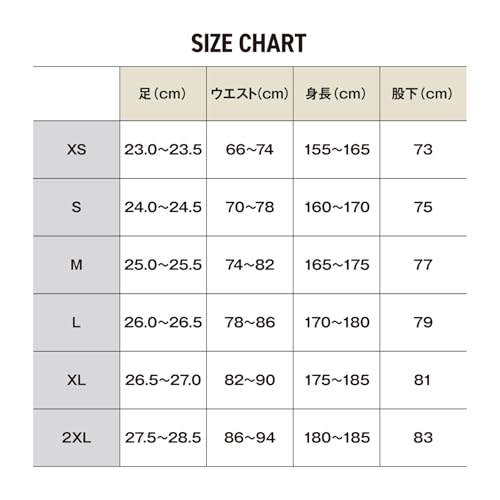This screenshot has width=500, height=500.
Task: Select the 身長(cm) column header
Action: click(336, 94)
